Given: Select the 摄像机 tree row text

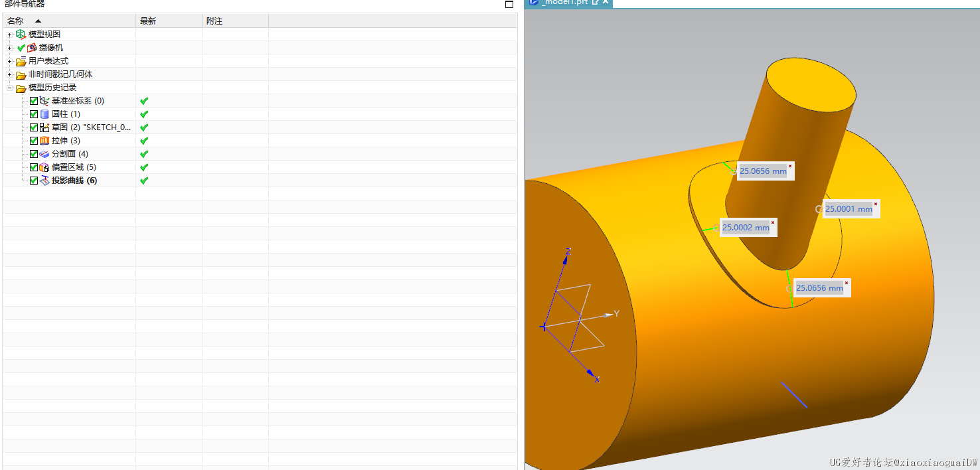Looking at the screenshot, I should pos(51,48).
